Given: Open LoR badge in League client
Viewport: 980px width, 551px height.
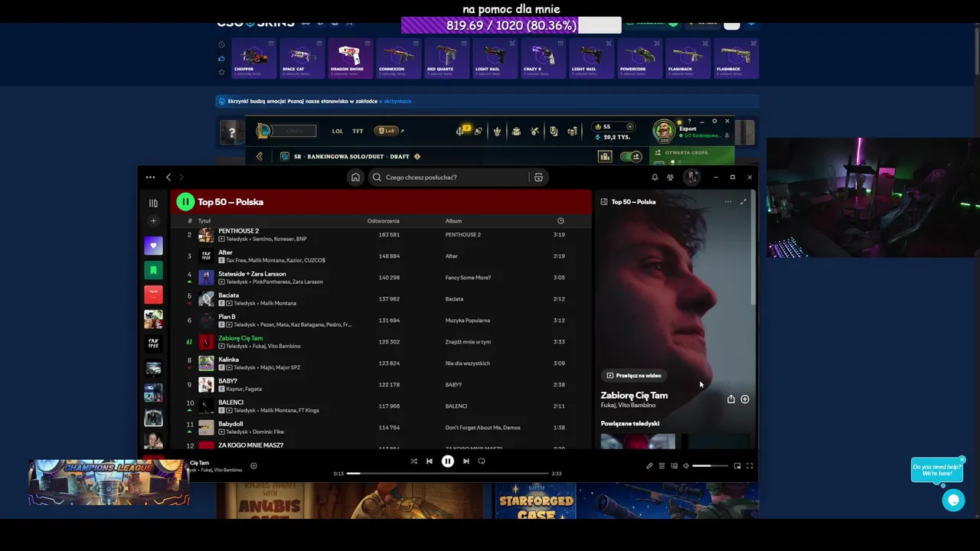Looking at the screenshot, I should point(387,131).
